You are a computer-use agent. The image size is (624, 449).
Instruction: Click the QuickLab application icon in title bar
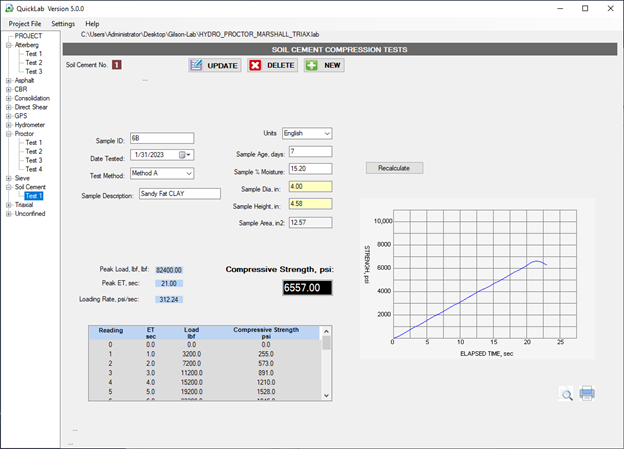[9, 8]
